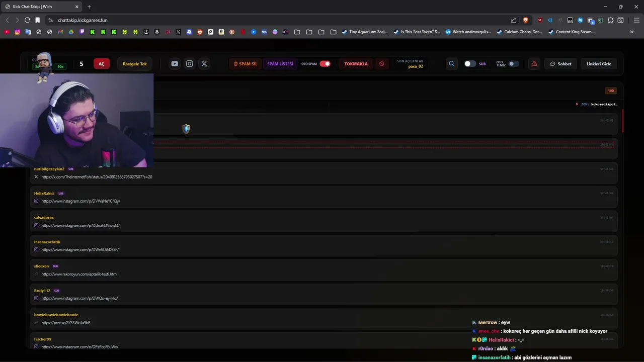Image resolution: width=644 pixels, height=362 pixels.
Task: Open the Twitch bookmark icon
Action: (x=82, y=32)
